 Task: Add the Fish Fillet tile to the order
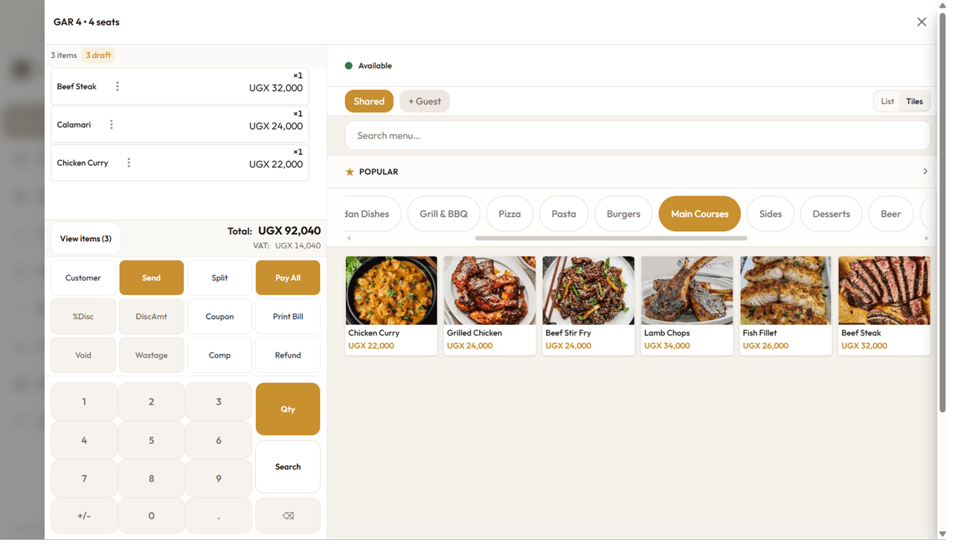(x=785, y=306)
